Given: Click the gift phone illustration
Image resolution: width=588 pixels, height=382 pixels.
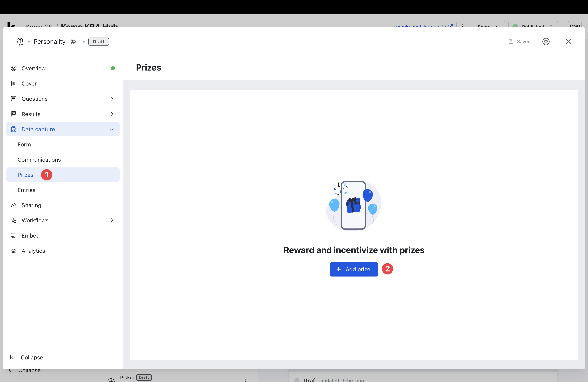Looking at the screenshot, I should point(354,205).
